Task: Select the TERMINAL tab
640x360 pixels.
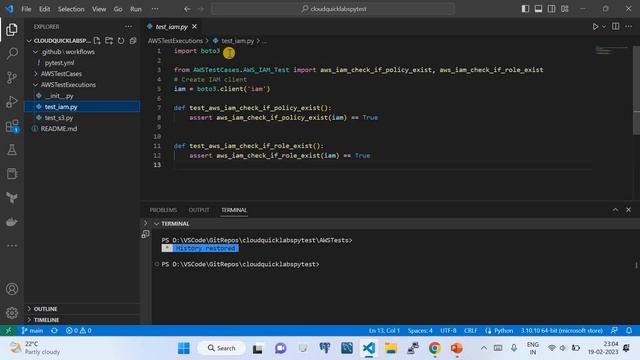Action: pyautogui.click(x=234, y=210)
